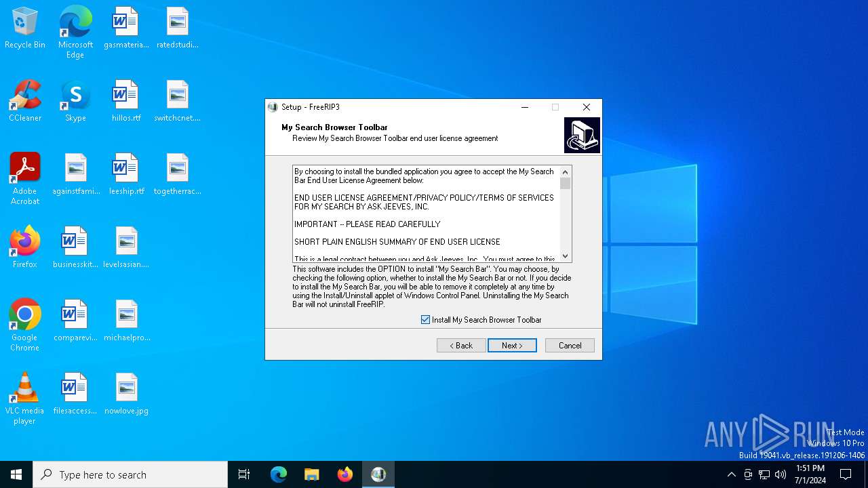
Task: Select the togetherrac image file icon
Action: [x=177, y=175]
